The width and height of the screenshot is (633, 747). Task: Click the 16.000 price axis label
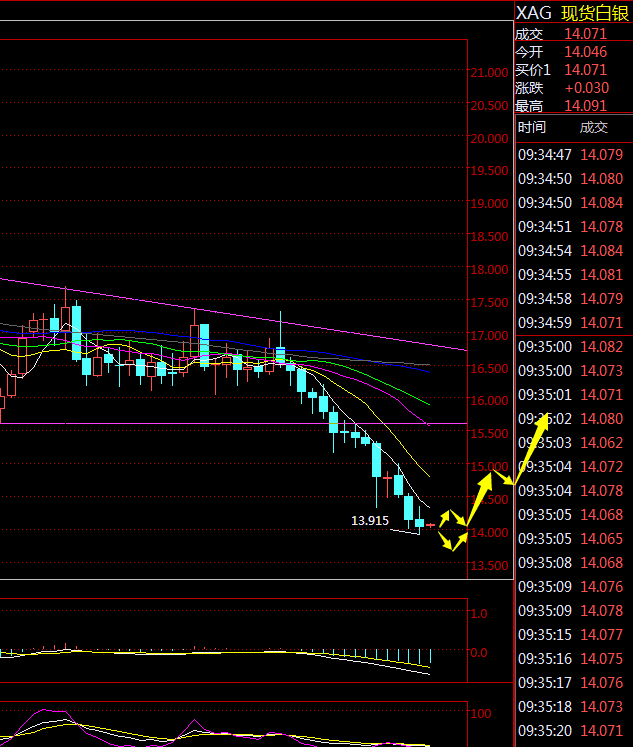[x=490, y=401]
